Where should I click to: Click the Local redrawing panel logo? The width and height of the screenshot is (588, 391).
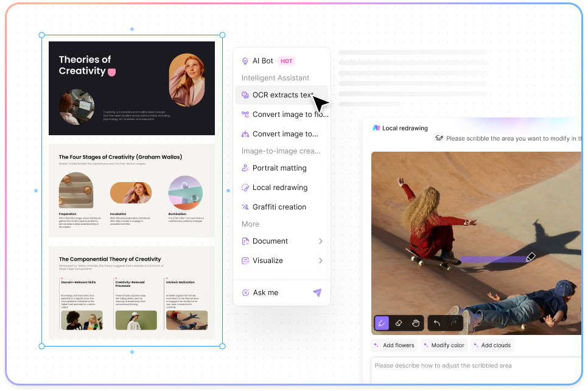[376, 128]
